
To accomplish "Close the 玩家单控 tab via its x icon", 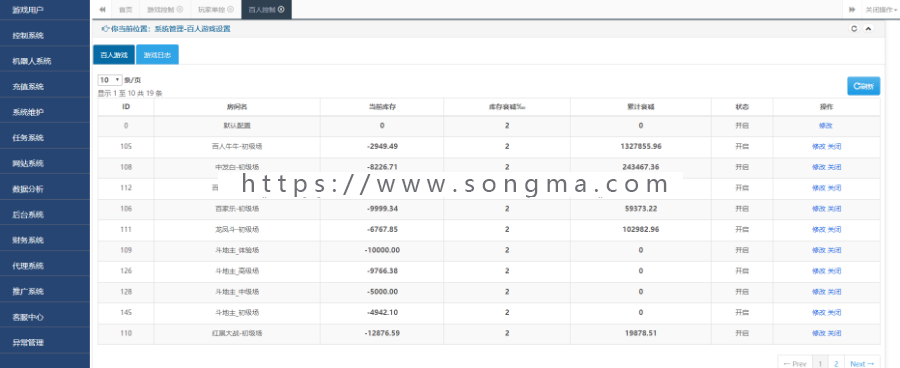I will pos(231,10).
